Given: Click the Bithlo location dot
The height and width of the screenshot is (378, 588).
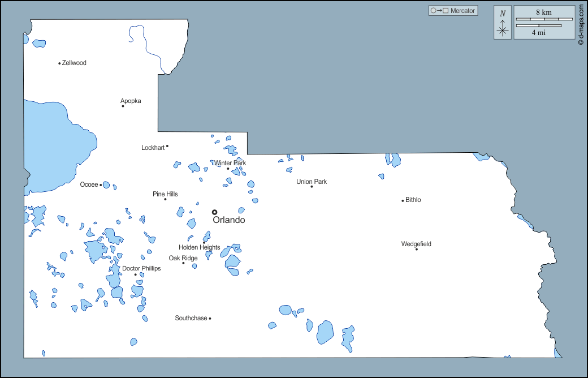Looking at the screenshot, I should (403, 200).
